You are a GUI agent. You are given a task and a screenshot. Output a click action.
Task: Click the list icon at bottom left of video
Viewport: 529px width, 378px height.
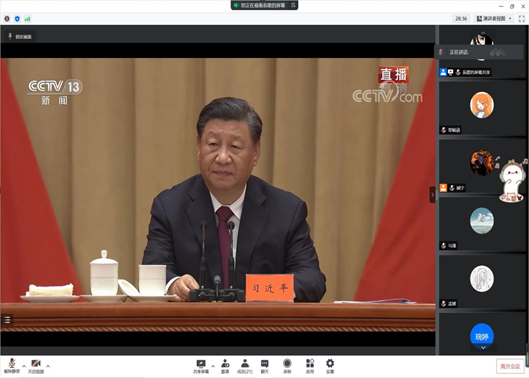(7, 320)
